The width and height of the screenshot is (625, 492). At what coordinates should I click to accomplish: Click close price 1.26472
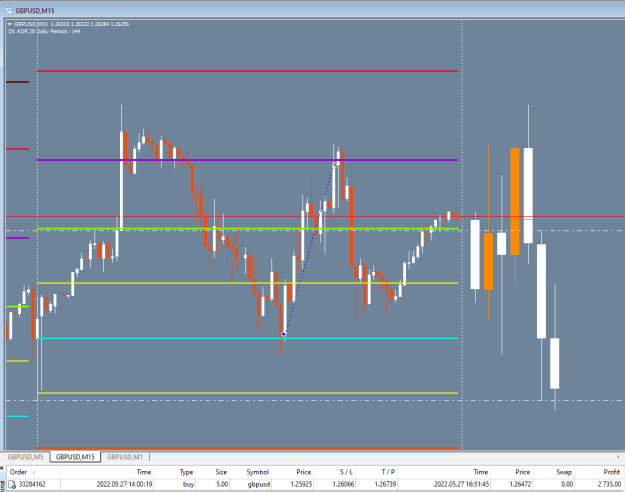point(520,484)
